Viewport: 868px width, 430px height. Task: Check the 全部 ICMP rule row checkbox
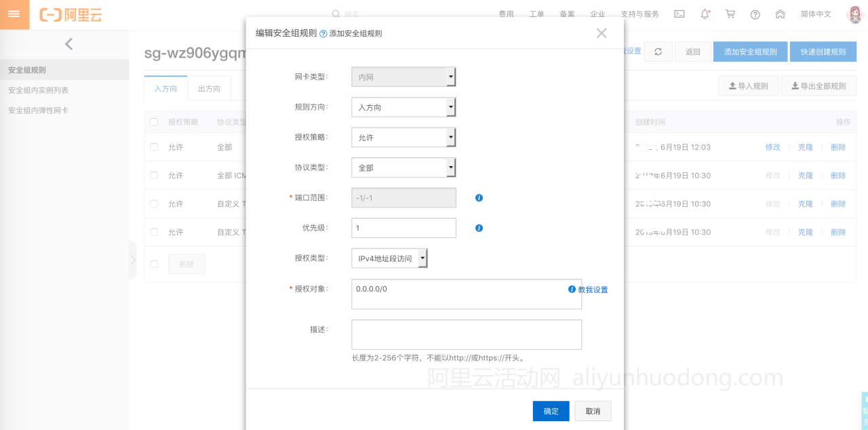pyautogui.click(x=154, y=176)
